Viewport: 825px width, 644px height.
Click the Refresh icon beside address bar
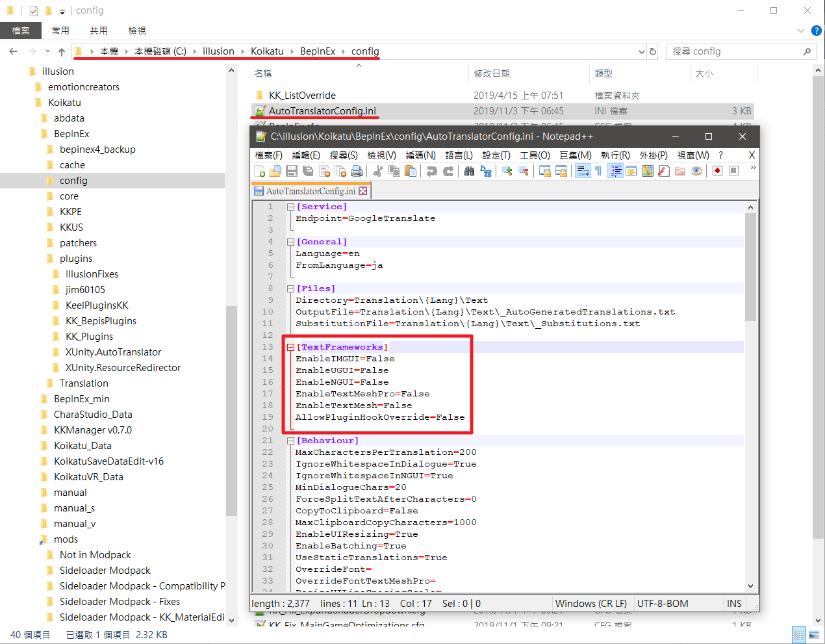(x=653, y=51)
